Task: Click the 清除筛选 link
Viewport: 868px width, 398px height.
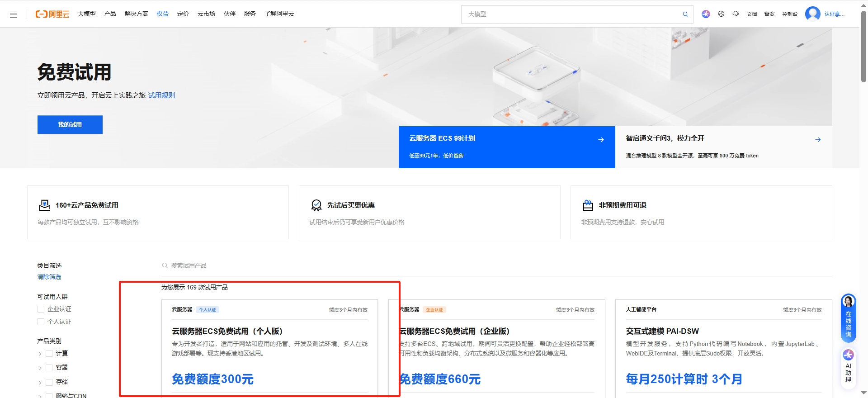Action: [49, 277]
